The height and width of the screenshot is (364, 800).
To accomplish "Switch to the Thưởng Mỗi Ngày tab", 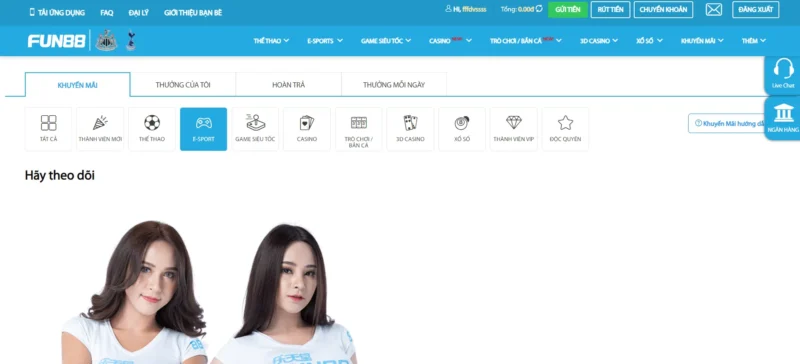I will (x=394, y=85).
